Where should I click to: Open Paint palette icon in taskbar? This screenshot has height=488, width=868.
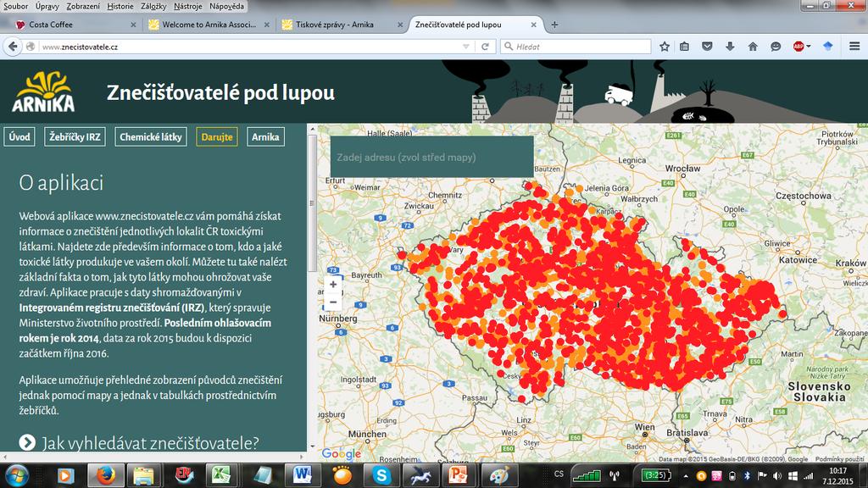pos(500,475)
